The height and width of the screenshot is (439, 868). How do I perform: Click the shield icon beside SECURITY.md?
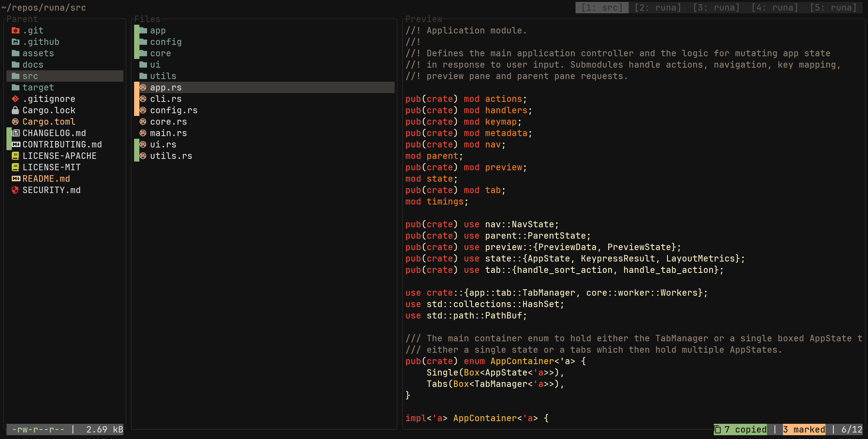pyautogui.click(x=15, y=190)
